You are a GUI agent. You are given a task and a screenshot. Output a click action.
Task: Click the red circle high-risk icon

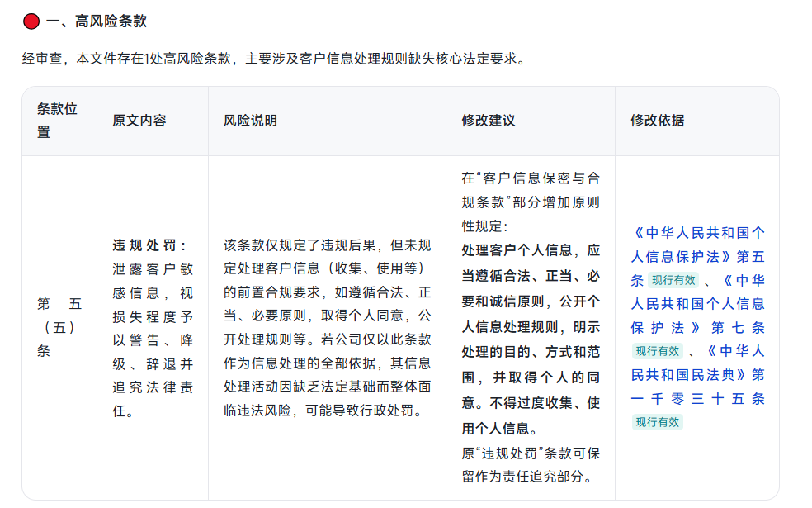tap(31, 21)
